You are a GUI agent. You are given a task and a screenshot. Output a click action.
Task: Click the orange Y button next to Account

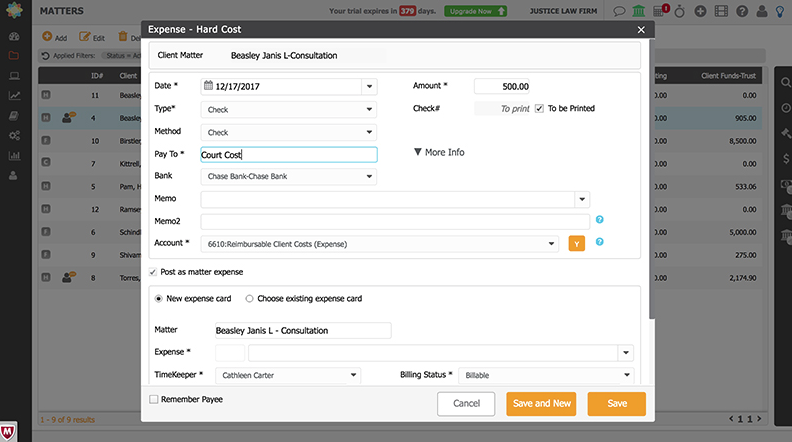tap(576, 243)
